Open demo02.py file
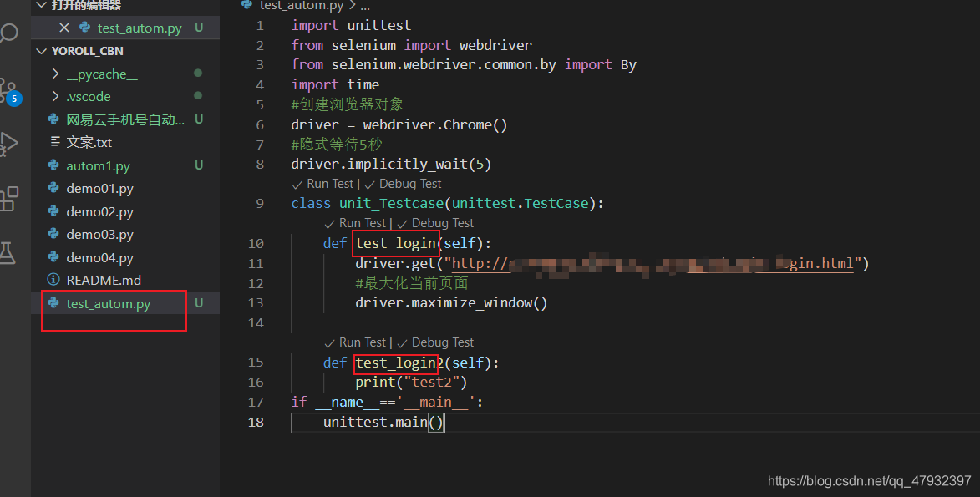980x497 pixels. (x=99, y=211)
